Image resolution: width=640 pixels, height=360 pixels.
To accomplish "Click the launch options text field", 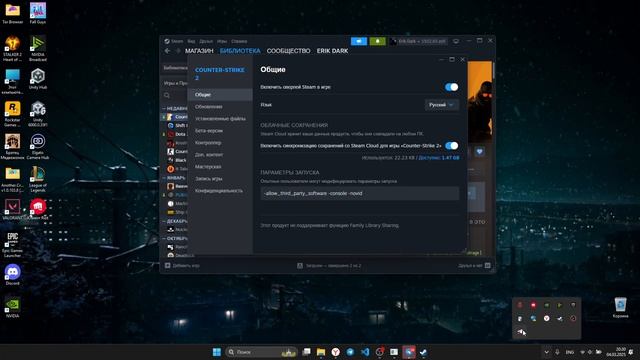I will [360, 193].
